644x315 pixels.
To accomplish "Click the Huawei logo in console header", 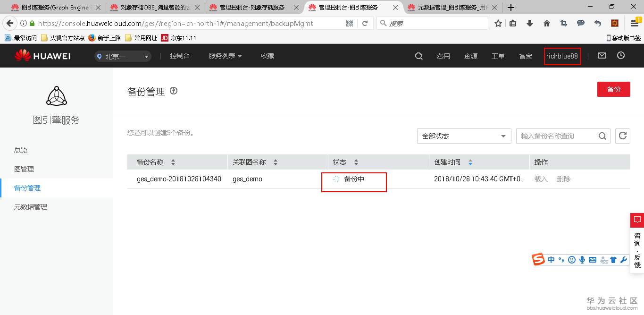I will tap(42, 56).
